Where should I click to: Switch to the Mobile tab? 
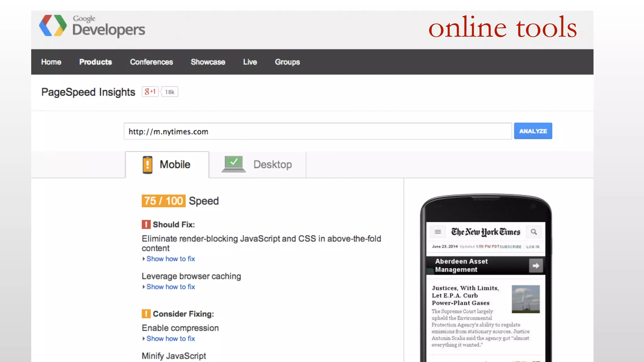point(167,165)
